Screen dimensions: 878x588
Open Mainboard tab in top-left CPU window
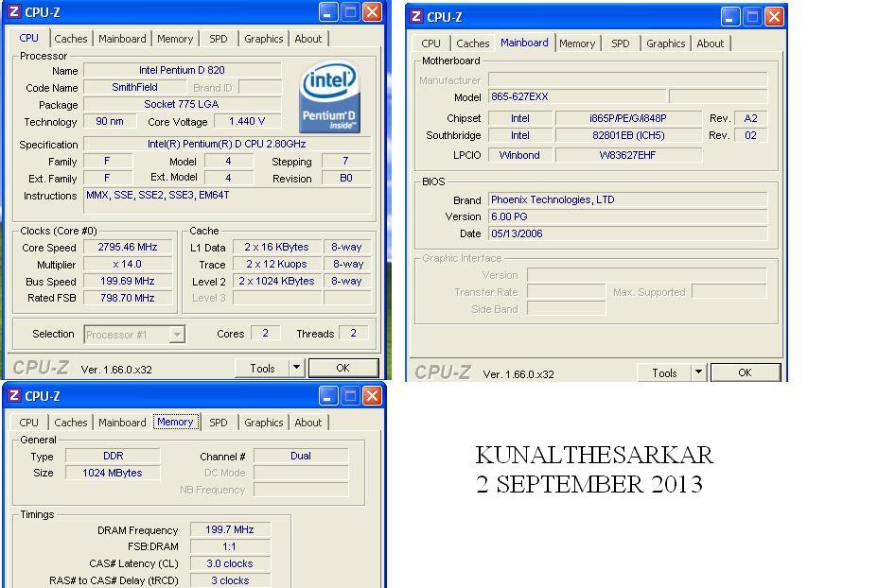[122, 39]
